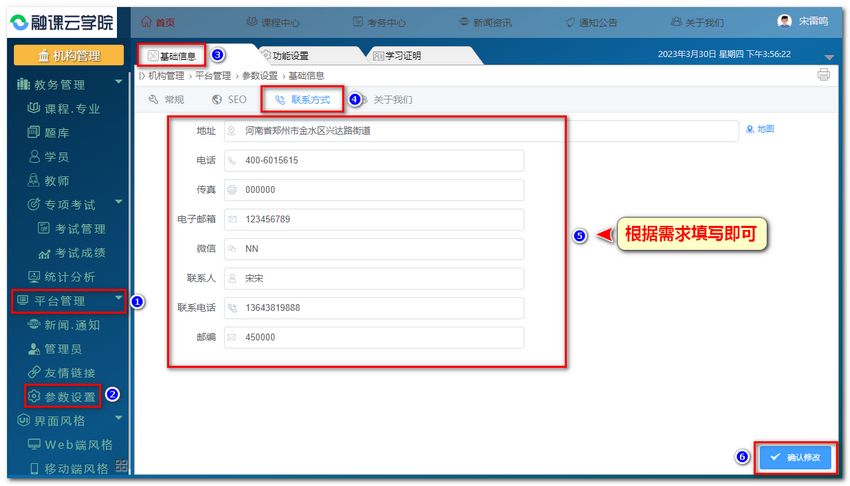
Task: Select the 常规 sub-tab
Action: (166, 100)
